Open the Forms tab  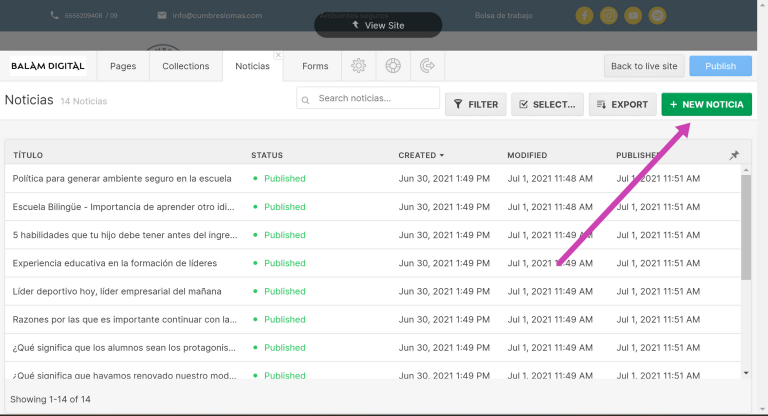[x=315, y=66]
